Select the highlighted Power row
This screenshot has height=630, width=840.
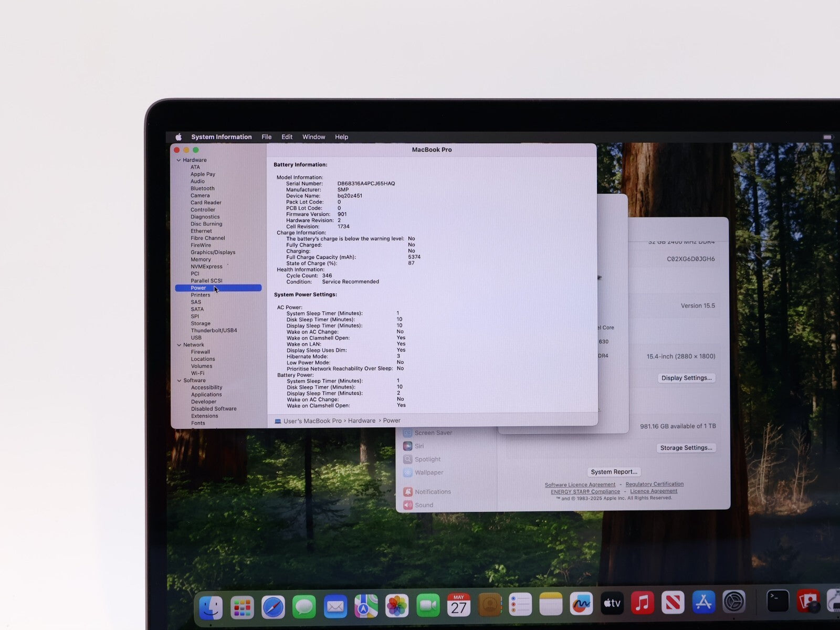[x=218, y=288]
